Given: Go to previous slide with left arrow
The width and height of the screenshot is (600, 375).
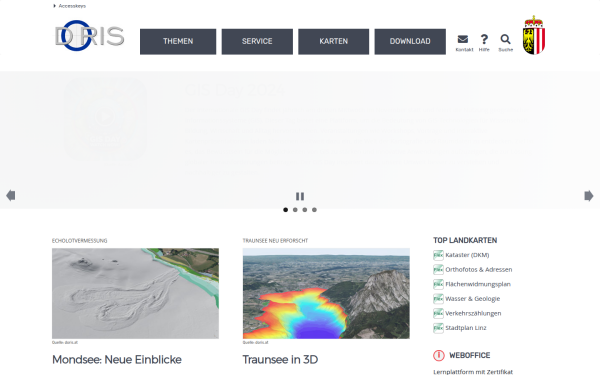Looking at the screenshot, I should 11,196.
